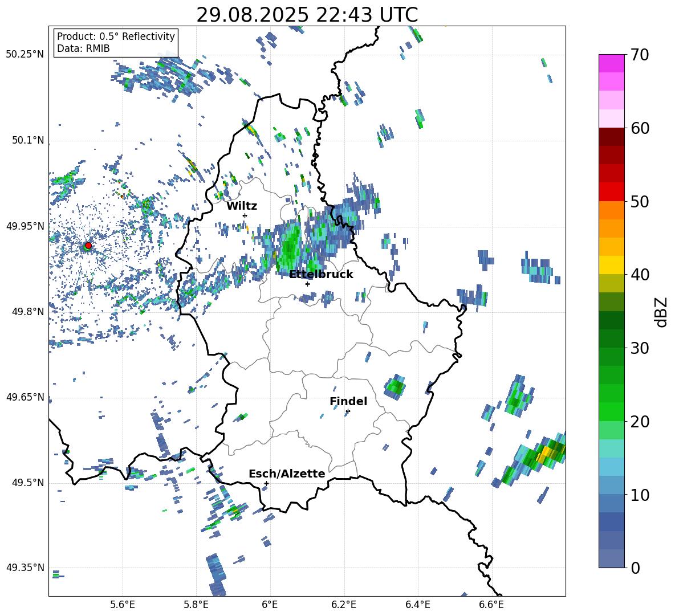Click the 50.25°N latitude label
The height and width of the screenshot is (616, 675).
[x=25, y=55]
